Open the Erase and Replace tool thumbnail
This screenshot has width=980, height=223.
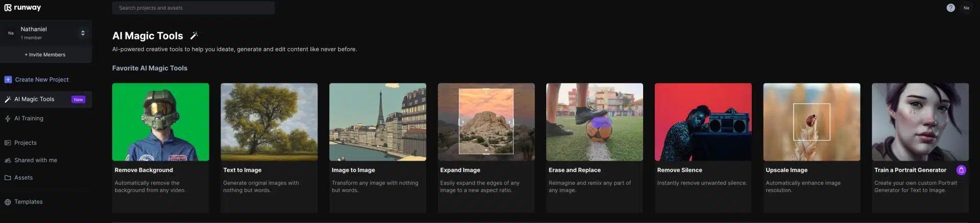click(x=595, y=122)
